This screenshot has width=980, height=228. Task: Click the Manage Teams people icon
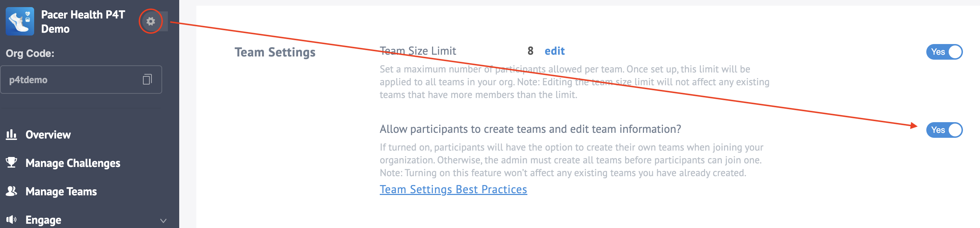(11, 191)
